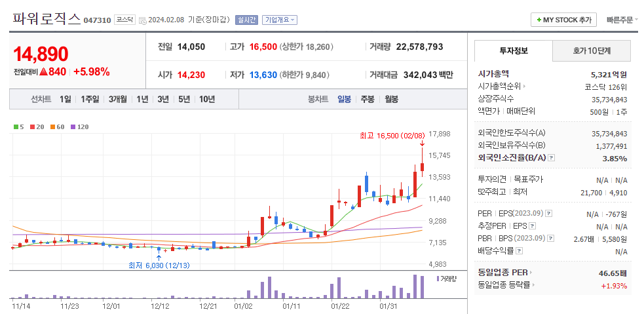Click the 목표주가 label link
This screenshot has height=314, width=644.
coord(528,179)
